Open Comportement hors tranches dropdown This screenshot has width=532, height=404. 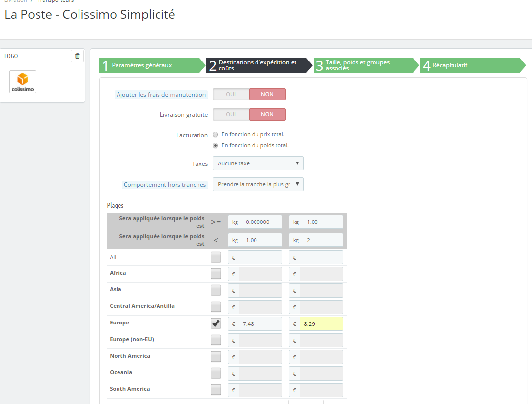coord(258,184)
